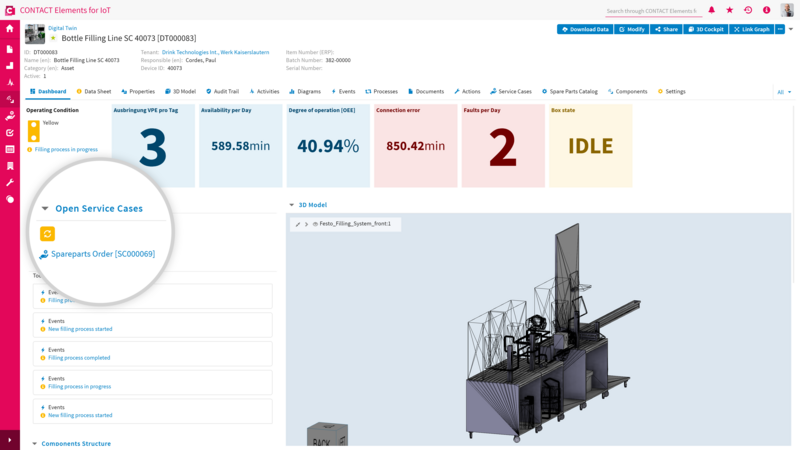
Task: Toggle the favorite star beside Bottle Filling Line
Action: click(54, 38)
